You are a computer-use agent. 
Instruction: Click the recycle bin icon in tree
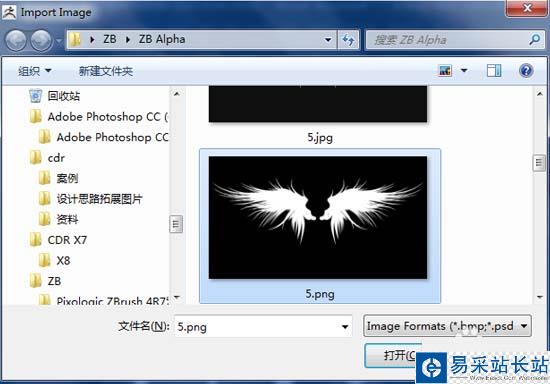tap(35, 96)
